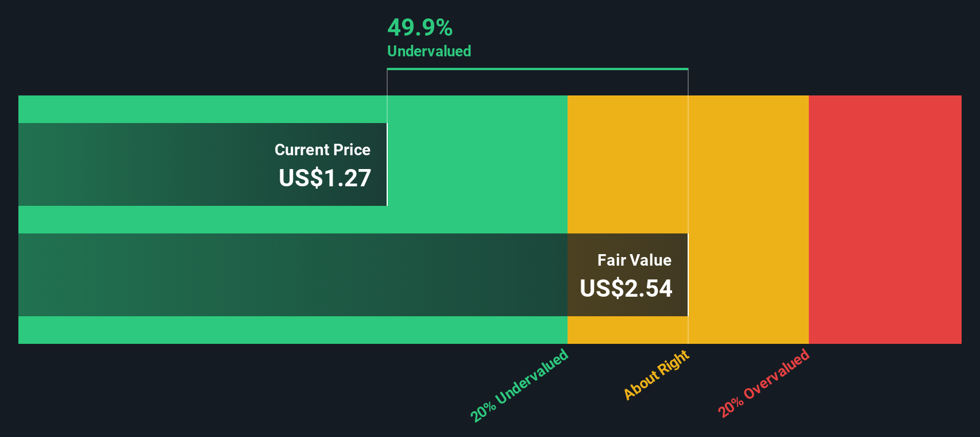Click the white marker line ending current price bar
The height and width of the screenshot is (437, 980).
[x=387, y=164]
